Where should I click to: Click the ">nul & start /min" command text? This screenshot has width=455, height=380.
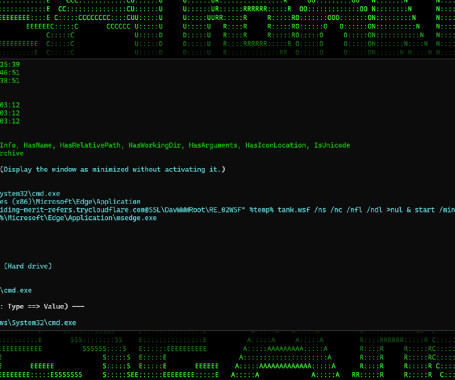pos(420,210)
